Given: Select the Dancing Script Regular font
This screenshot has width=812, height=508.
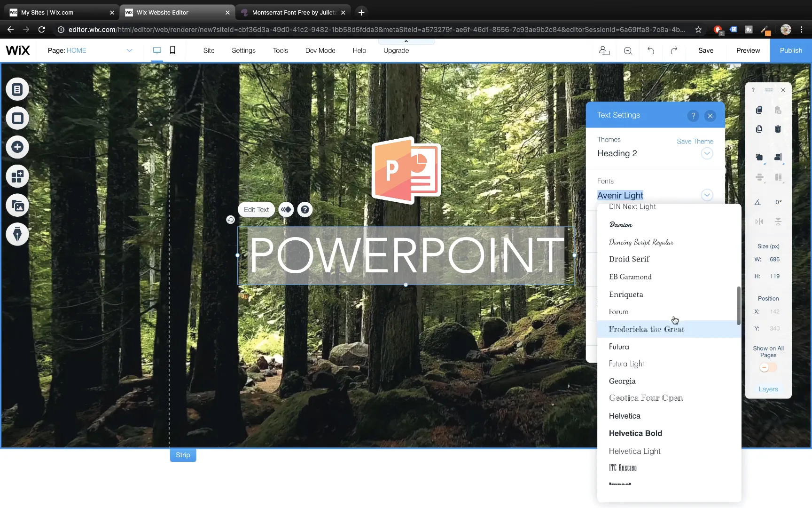Looking at the screenshot, I should pyautogui.click(x=669, y=242).
